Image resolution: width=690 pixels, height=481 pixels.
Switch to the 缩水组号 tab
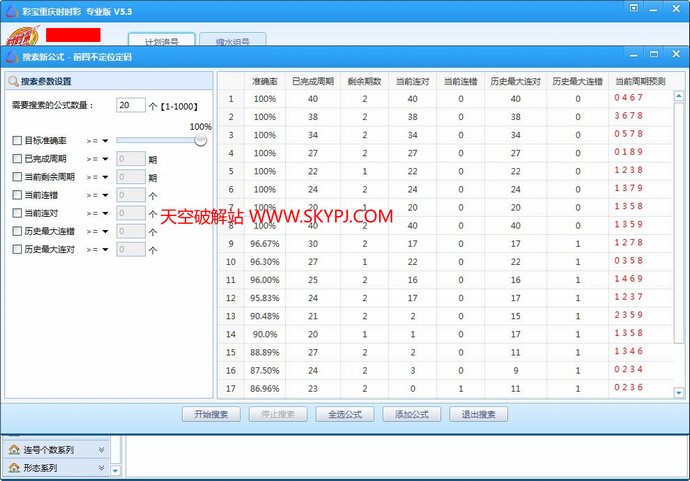pyautogui.click(x=232, y=41)
